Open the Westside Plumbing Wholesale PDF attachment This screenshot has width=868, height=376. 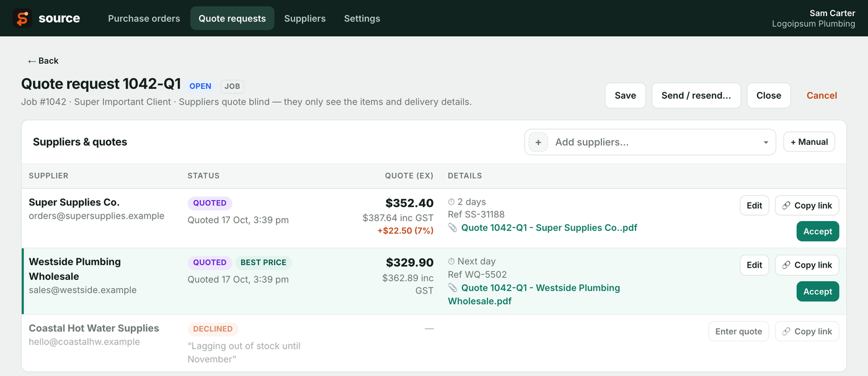534,295
